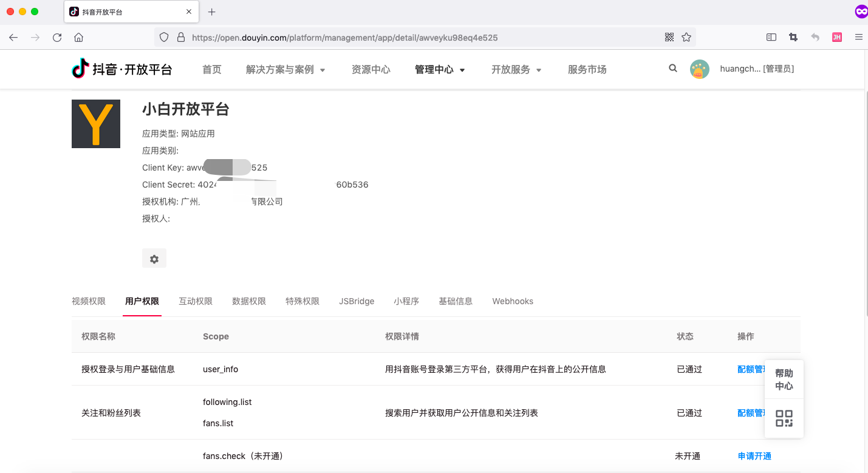The height and width of the screenshot is (473, 868).
Task: Go to 首页 in the top navigation
Action: pyautogui.click(x=212, y=70)
